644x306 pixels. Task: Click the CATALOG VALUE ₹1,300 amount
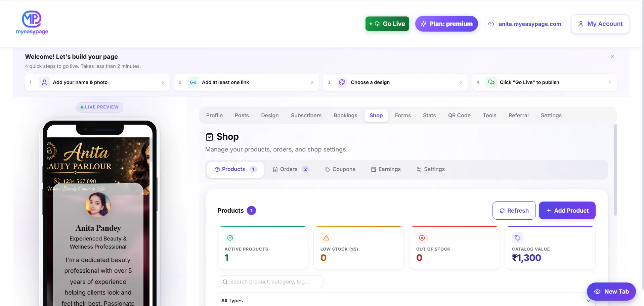(x=526, y=258)
